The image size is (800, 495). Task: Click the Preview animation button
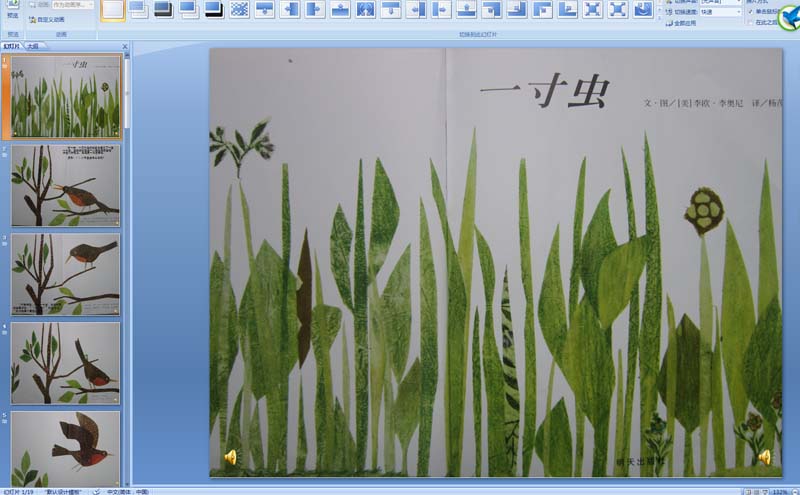13,9
